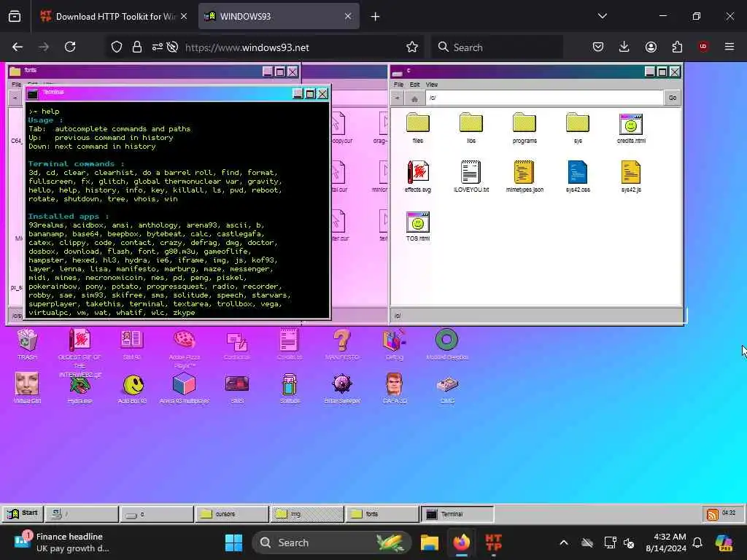Open the Firefox downloads panel

[624, 47]
